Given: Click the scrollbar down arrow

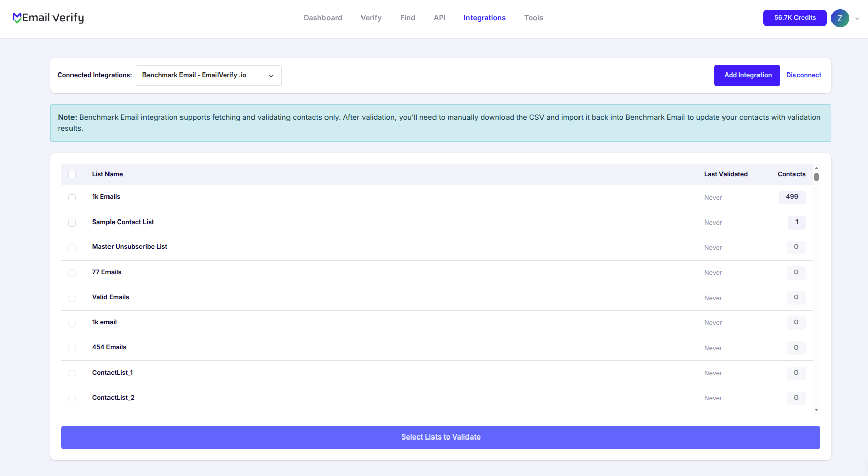Looking at the screenshot, I should [x=816, y=410].
